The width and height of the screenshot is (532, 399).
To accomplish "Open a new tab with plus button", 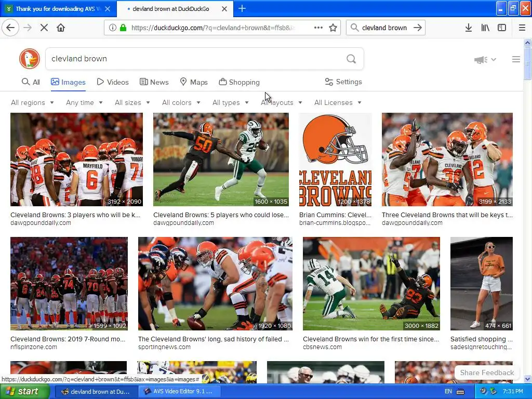I will tap(242, 8).
